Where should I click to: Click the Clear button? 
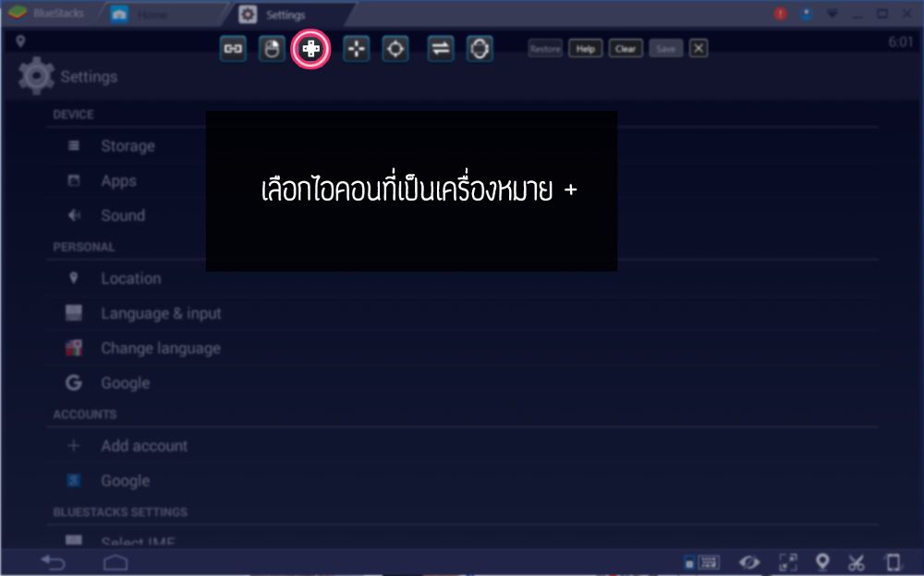pyautogui.click(x=626, y=49)
